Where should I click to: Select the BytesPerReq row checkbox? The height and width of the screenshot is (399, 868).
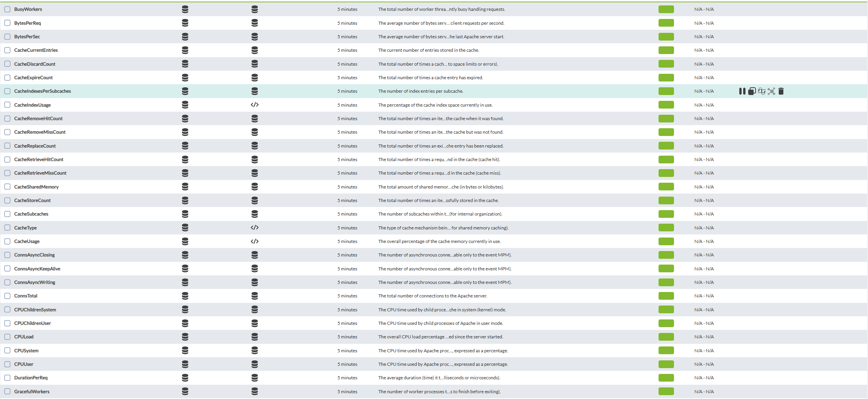click(7, 23)
